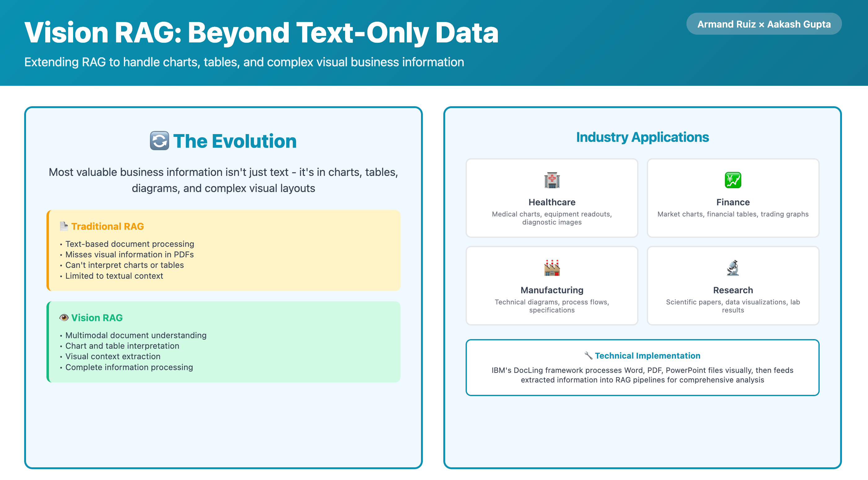Click 'Misses visual information in PDFs' bullet
Screen dimensions: 868x480
coord(129,255)
